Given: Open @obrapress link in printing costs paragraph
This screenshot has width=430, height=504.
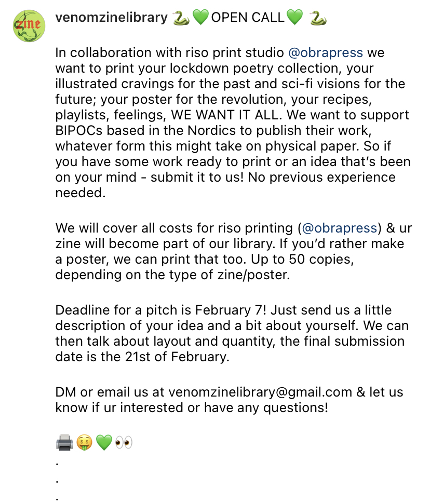Looking at the screenshot, I should [x=339, y=228].
